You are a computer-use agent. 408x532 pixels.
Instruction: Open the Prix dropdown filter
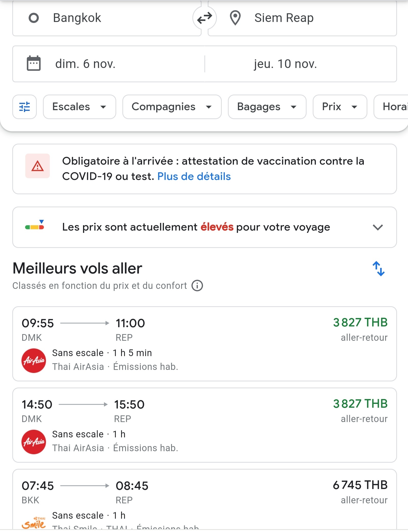(340, 107)
